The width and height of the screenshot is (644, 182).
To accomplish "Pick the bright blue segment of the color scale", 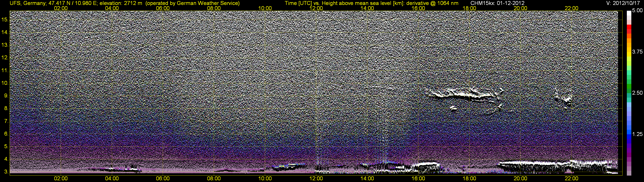I will [629, 132].
